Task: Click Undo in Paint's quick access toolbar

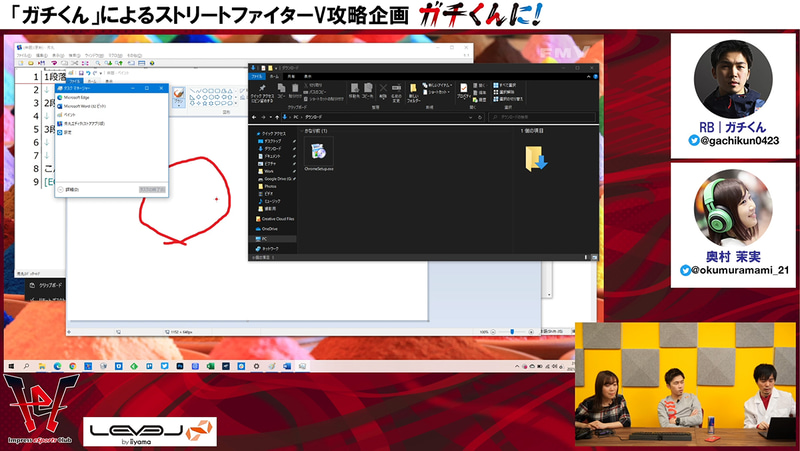Action: [88, 73]
